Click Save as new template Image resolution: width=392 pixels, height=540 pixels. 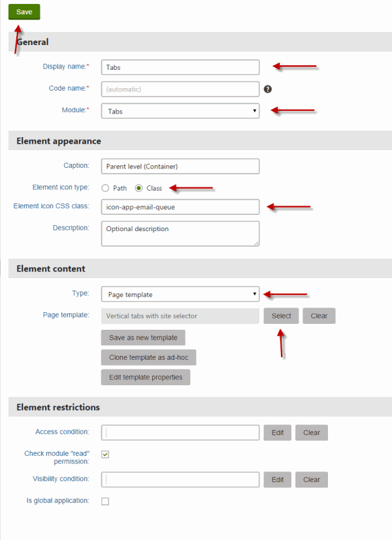point(143,338)
